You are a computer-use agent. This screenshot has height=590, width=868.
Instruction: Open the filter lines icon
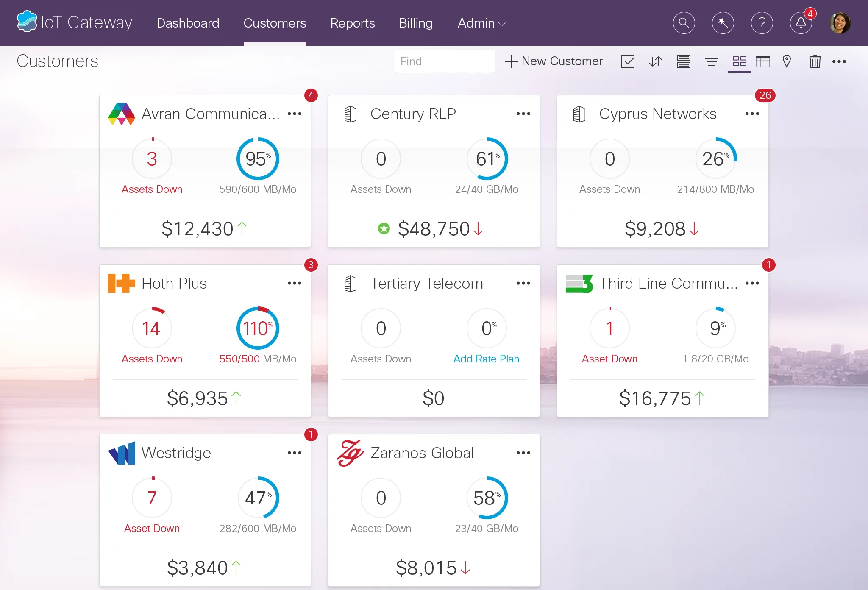tap(712, 62)
